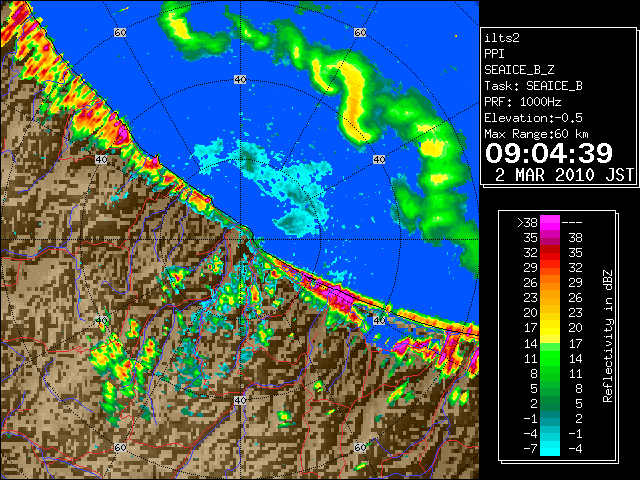Click the left-column '23' legend value
Viewport: 640px width, 480px height.
pos(531,298)
